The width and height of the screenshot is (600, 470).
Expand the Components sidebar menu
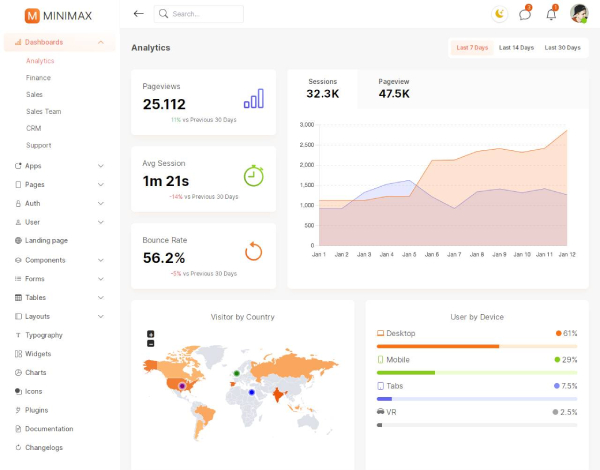101,260
